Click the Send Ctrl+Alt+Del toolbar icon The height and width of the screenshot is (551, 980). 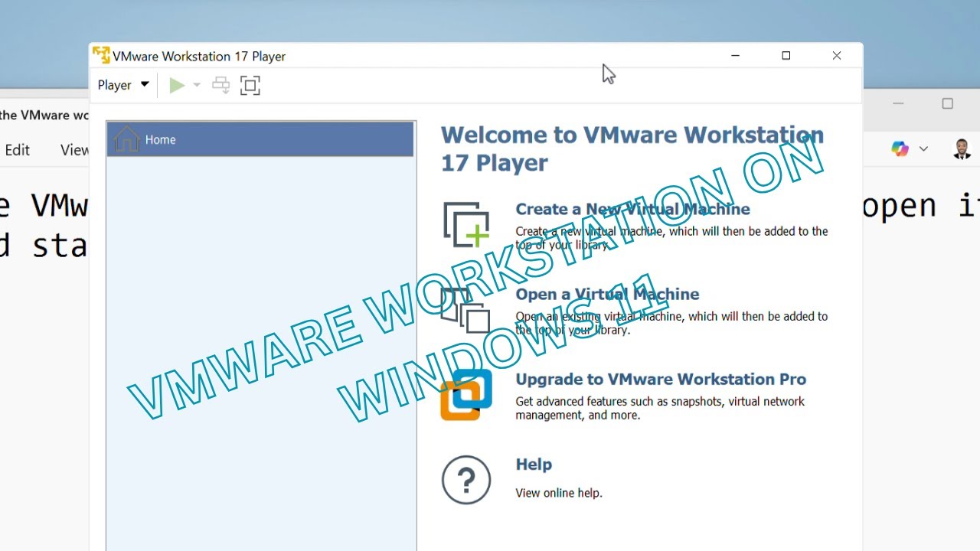(x=221, y=85)
